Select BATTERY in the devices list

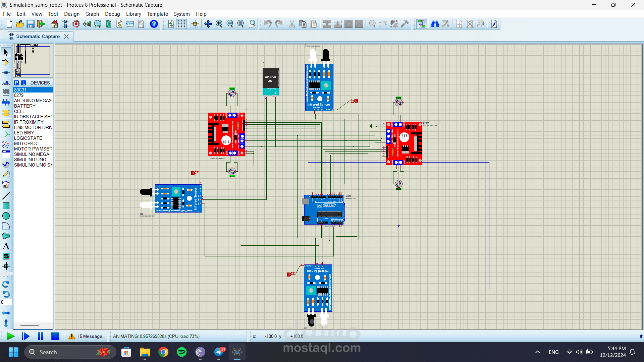click(x=33, y=106)
